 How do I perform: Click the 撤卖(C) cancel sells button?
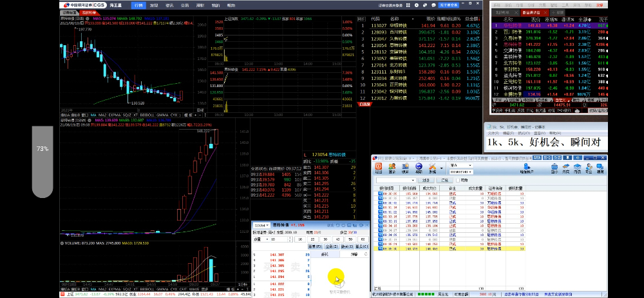click(x=361, y=246)
